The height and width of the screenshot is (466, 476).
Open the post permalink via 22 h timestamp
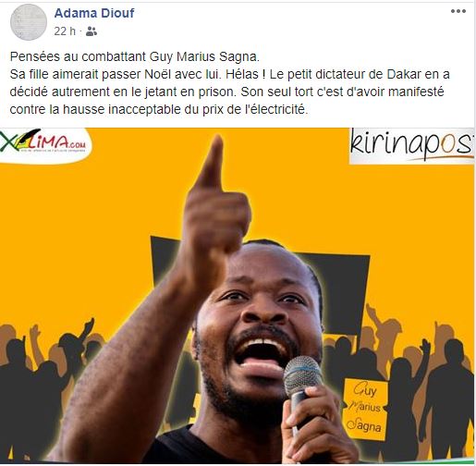[65, 31]
